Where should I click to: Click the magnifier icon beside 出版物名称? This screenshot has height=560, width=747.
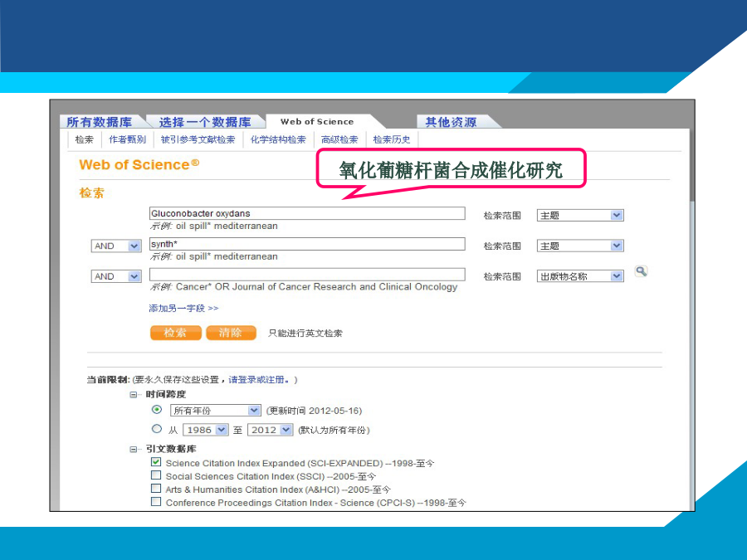pos(642,271)
